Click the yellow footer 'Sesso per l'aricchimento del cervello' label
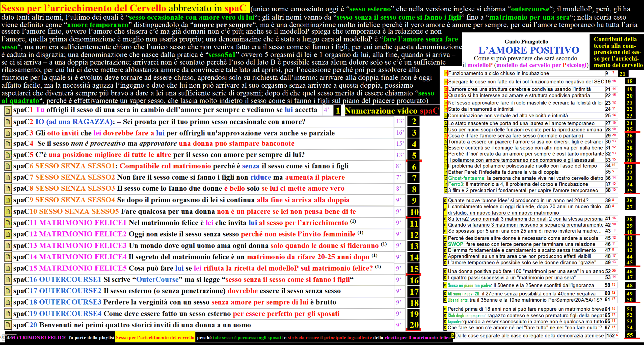 tap(155, 337)
